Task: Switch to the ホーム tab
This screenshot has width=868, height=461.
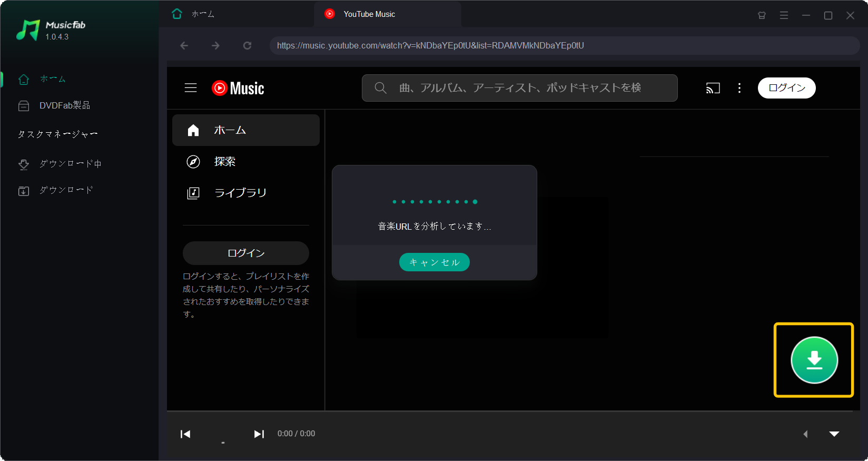Action: coord(202,14)
